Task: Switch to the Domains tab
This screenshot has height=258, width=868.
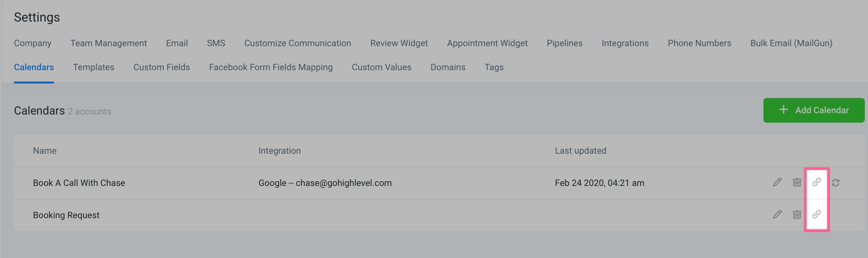Action: tap(448, 67)
